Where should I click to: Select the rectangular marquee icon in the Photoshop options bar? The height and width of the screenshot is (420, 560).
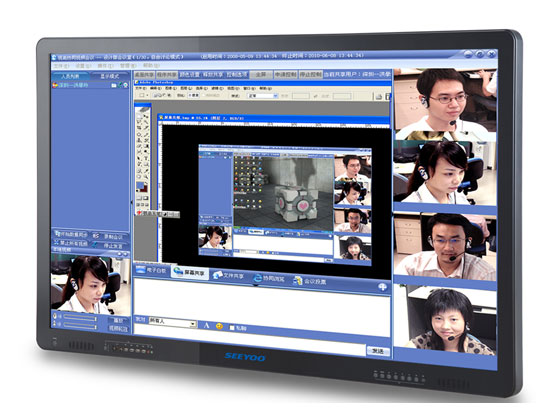[142, 95]
